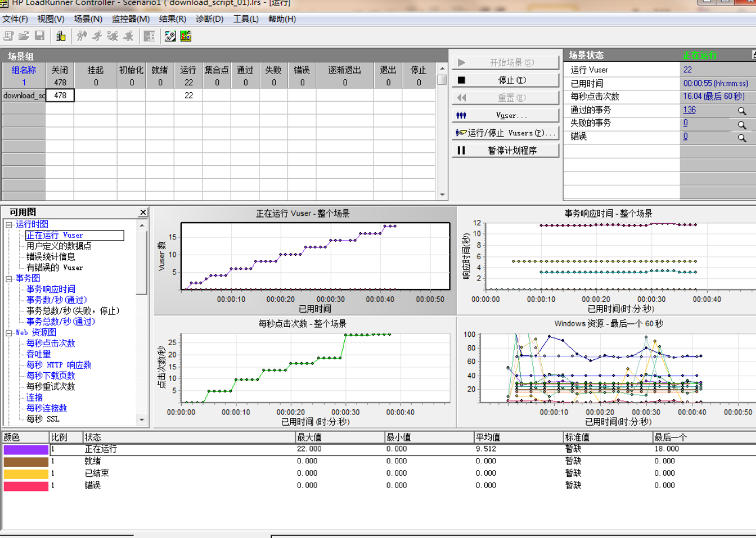Click the Analyze Results toolbar icon

pyautogui.click(x=171, y=36)
